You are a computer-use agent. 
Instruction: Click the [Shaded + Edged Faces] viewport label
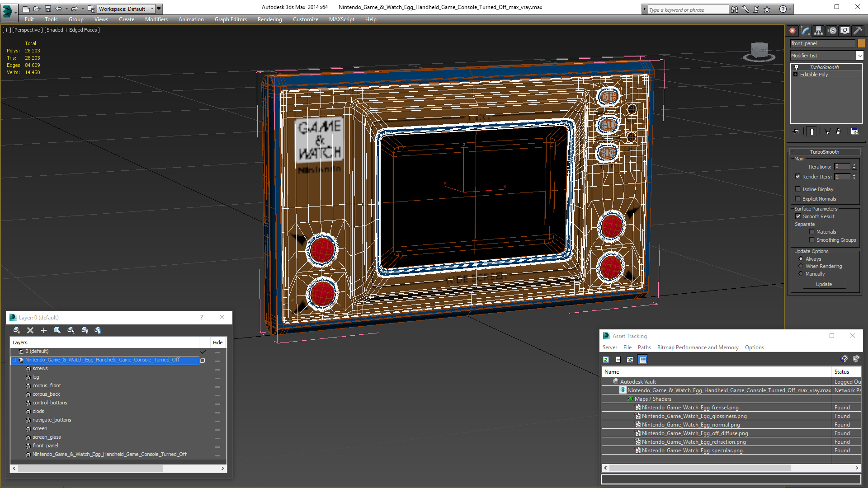(x=72, y=30)
